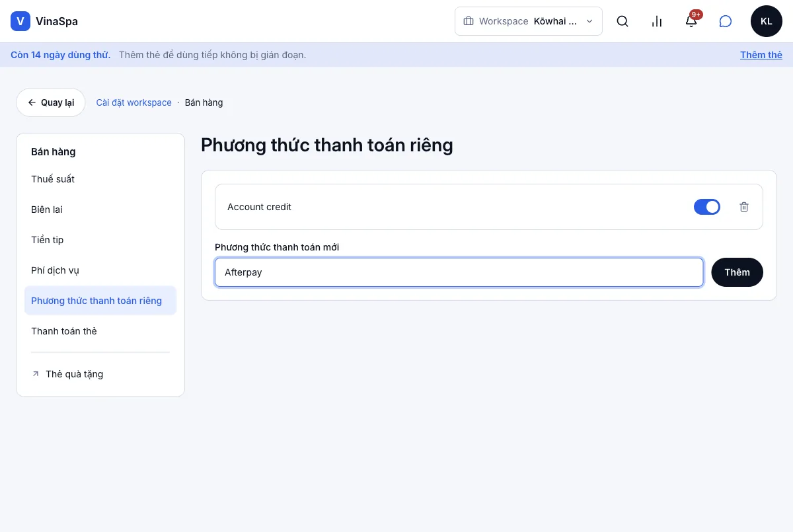This screenshot has height=532, width=793.
Task: Click the Thêm button to add method
Action: 737,272
